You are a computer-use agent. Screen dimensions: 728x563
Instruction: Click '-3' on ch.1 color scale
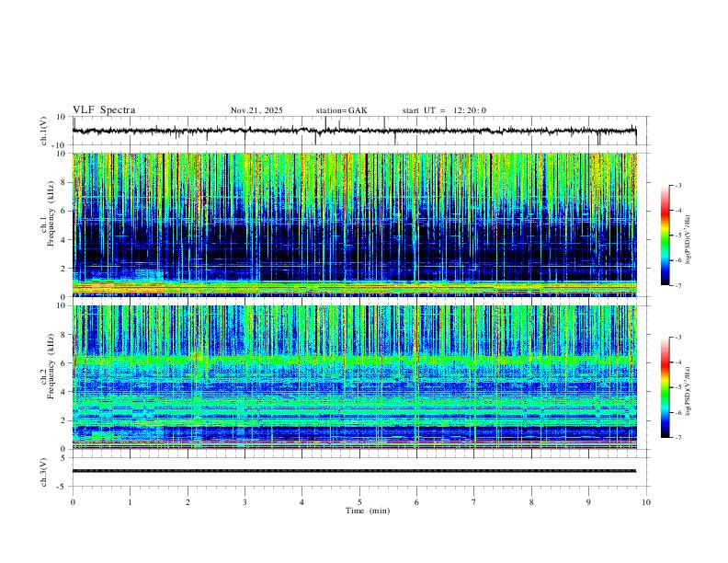pyautogui.click(x=677, y=185)
